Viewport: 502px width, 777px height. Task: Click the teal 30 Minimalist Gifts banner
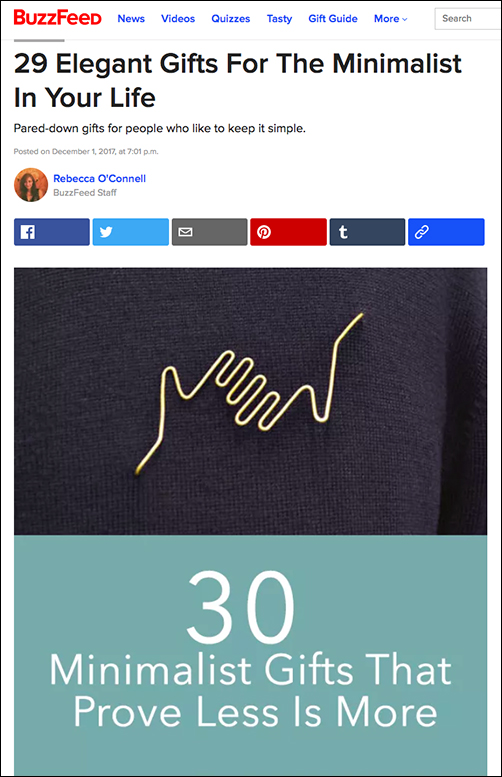click(250, 655)
